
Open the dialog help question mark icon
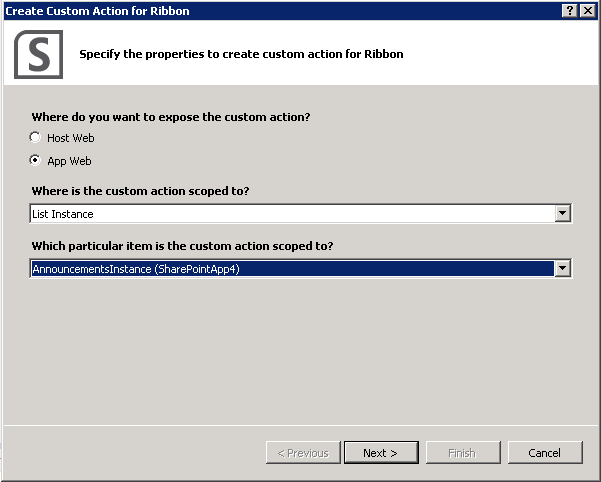pyautogui.click(x=570, y=11)
